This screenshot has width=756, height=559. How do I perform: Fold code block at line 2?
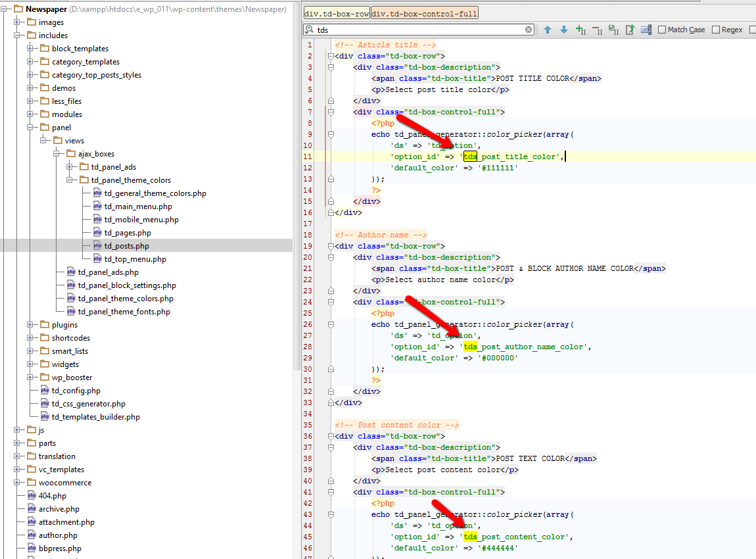pos(331,56)
